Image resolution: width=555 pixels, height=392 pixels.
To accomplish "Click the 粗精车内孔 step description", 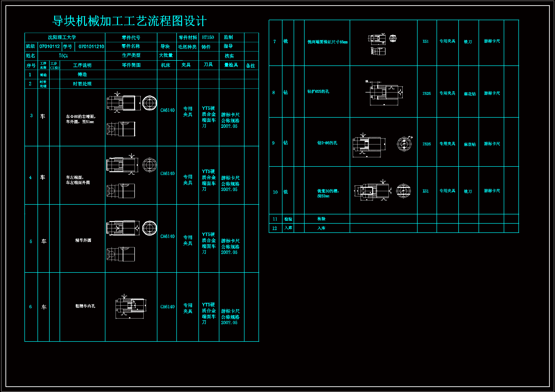I will 85,306.
